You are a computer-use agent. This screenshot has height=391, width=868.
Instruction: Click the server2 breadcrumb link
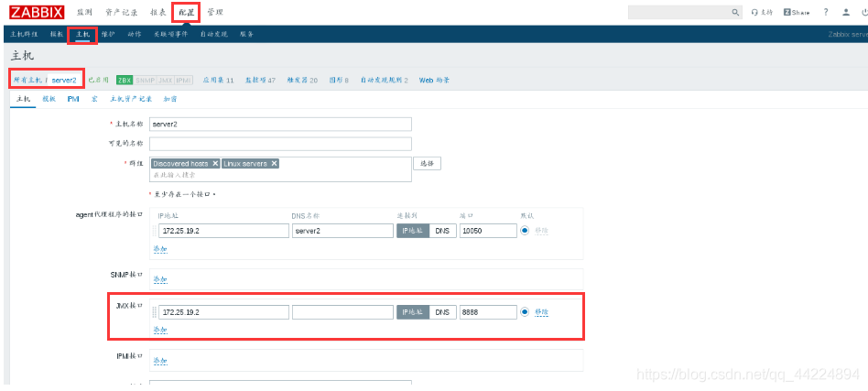click(x=64, y=80)
